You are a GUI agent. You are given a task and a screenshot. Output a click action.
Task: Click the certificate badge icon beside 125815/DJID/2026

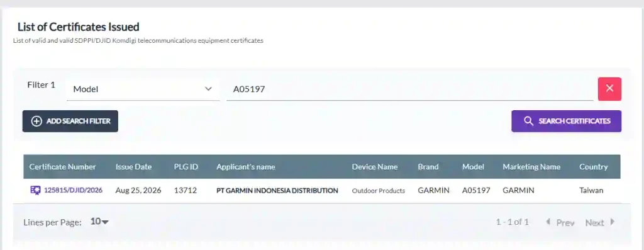[x=35, y=190]
